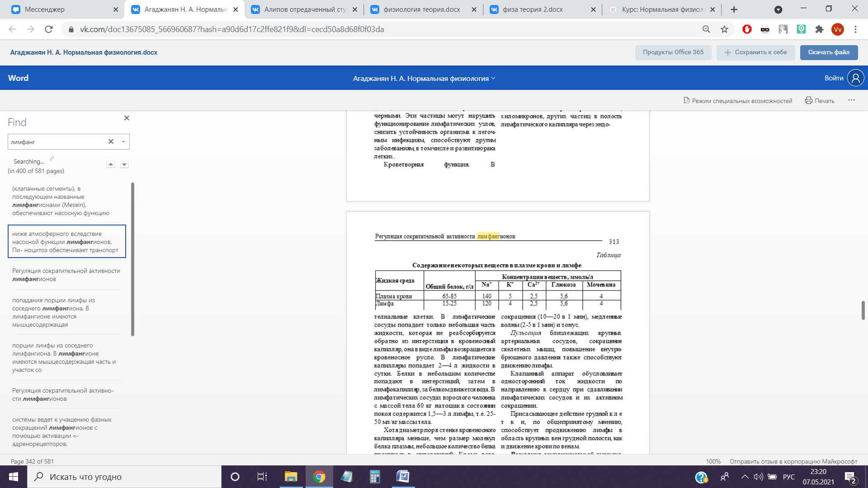Show hidden tray icons chevron

click(x=745, y=477)
